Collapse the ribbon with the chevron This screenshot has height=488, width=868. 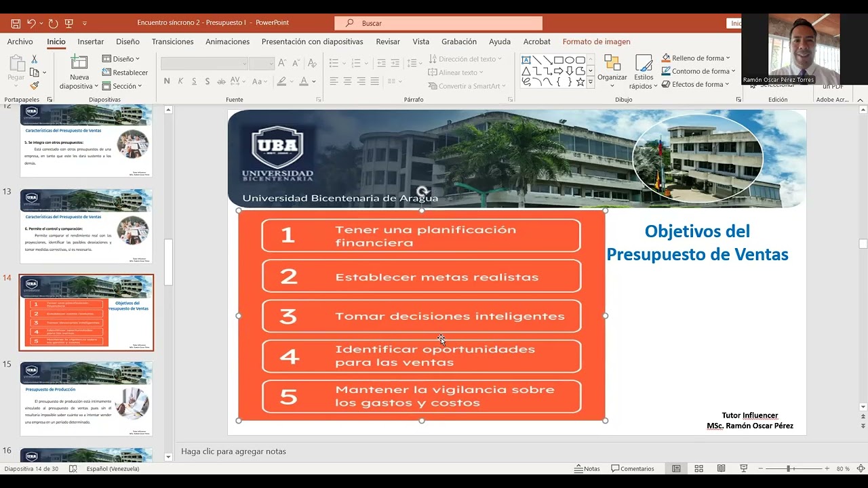pyautogui.click(x=861, y=100)
